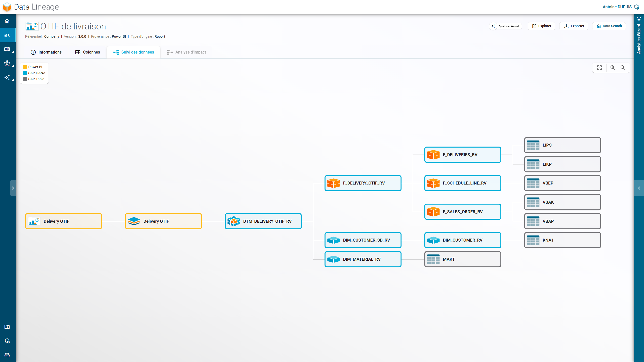
Task: Expand the left side panel chevron
Action: pos(13,188)
